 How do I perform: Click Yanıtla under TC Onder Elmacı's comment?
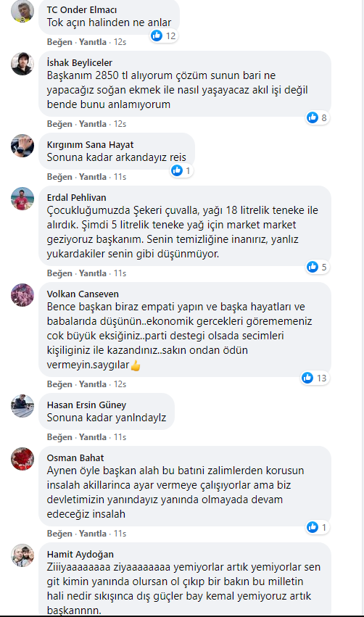[x=93, y=42]
